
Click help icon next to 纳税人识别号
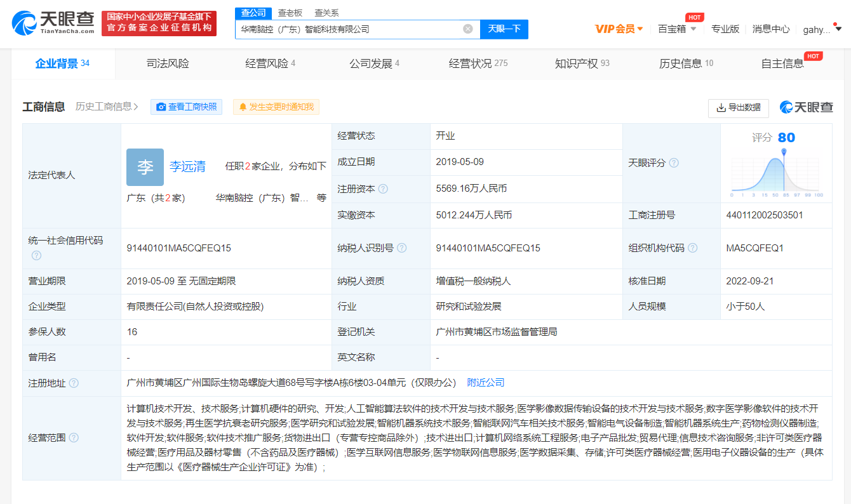tap(401, 248)
